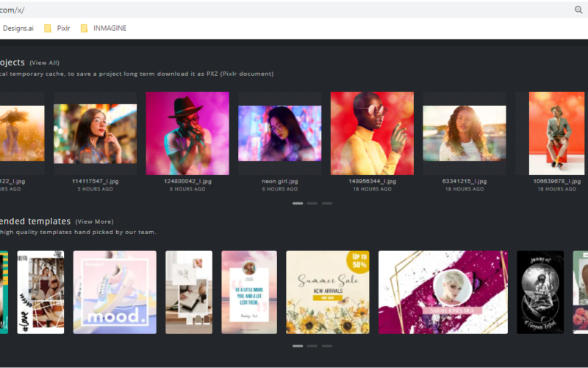This screenshot has width=588, height=368.
Task: Go to second page of templates carousel
Action: (x=312, y=346)
